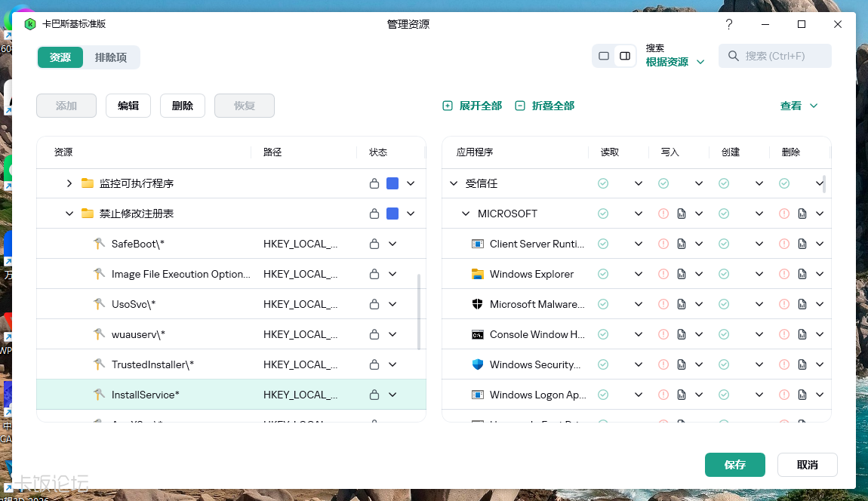Click the Windows Logon App application icon
Screen dimensions: 868x501
click(x=477, y=395)
